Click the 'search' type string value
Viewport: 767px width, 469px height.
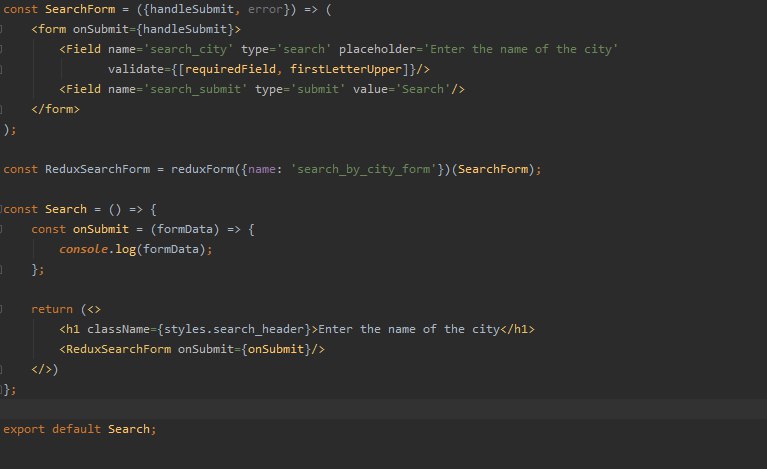304,49
